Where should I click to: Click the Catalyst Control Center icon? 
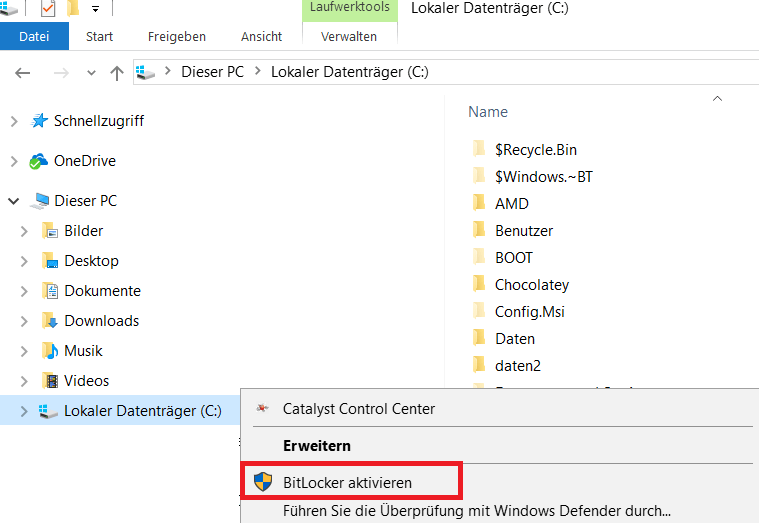263,408
